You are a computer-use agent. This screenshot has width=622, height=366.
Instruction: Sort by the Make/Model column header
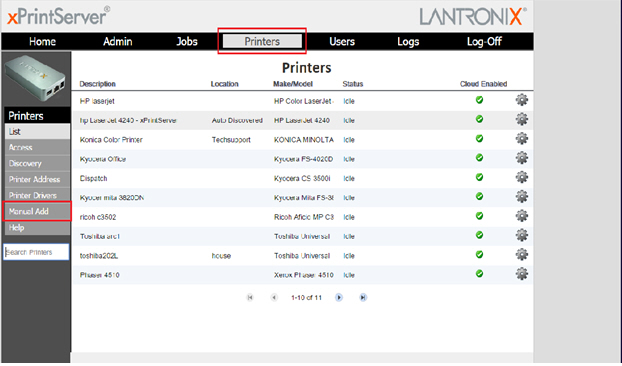click(x=293, y=84)
